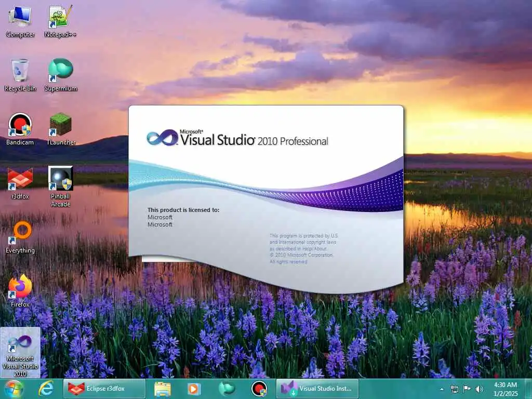Launch Internet Explorer from the taskbar
This screenshot has height=399, width=532.
pyautogui.click(x=46, y=389)
